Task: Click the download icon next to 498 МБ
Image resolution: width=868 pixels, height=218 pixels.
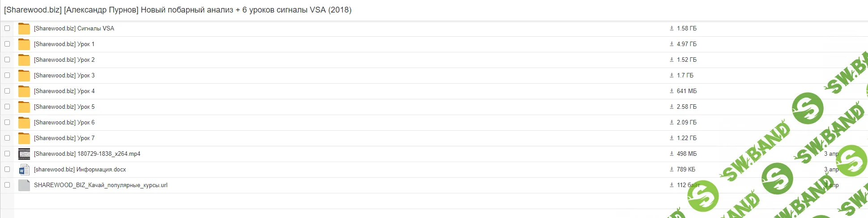Action: (672, 154)
